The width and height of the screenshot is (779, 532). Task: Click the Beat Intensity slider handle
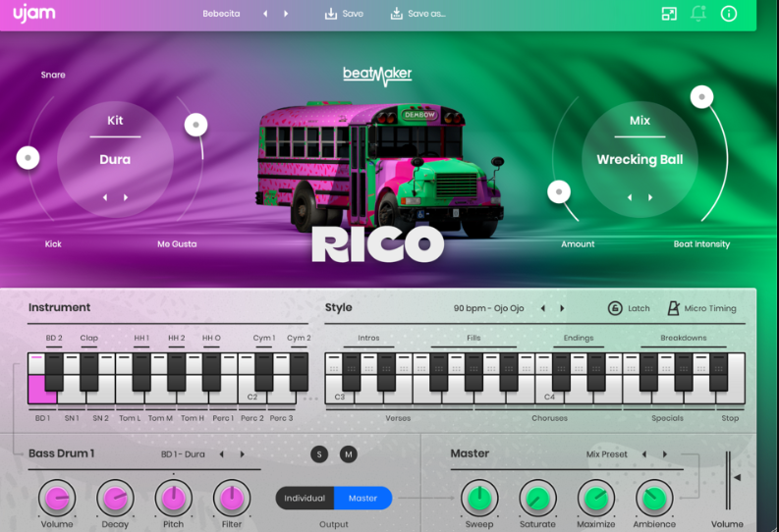click(702, 97)
